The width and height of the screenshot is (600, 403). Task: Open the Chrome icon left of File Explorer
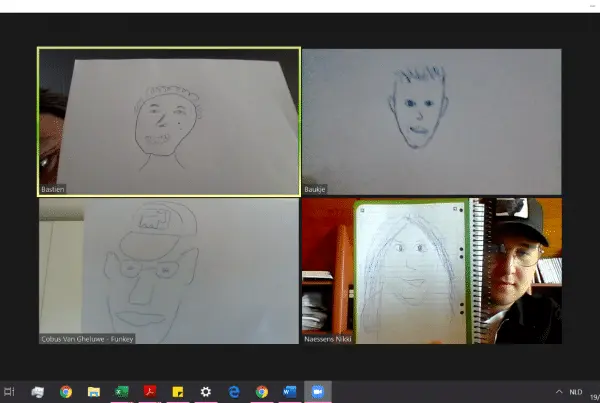[x=66, y=392]
